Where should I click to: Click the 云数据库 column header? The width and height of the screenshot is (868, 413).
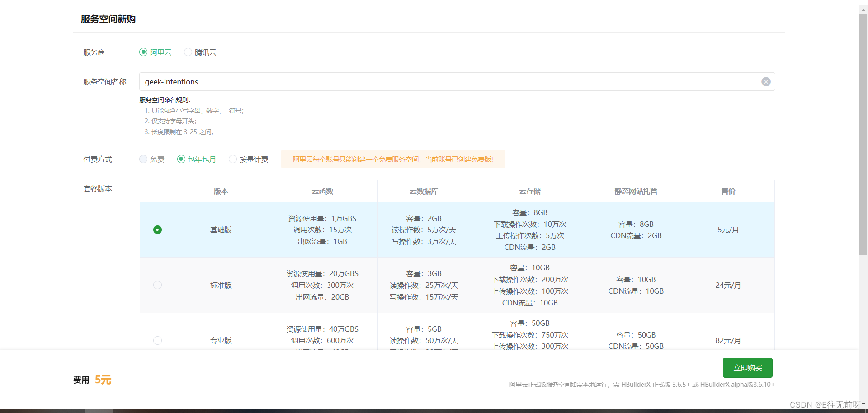[424, 191]
